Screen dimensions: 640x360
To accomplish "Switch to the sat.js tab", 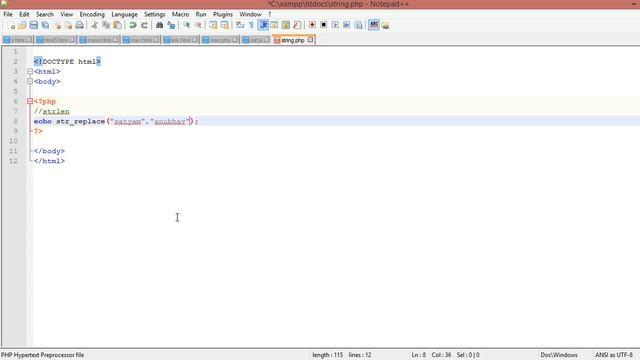I will tap(256, 40).
